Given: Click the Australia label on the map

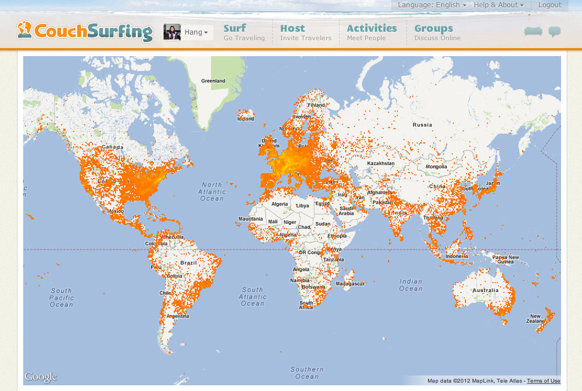Looking at the screenshot, I should click(485, 290).
